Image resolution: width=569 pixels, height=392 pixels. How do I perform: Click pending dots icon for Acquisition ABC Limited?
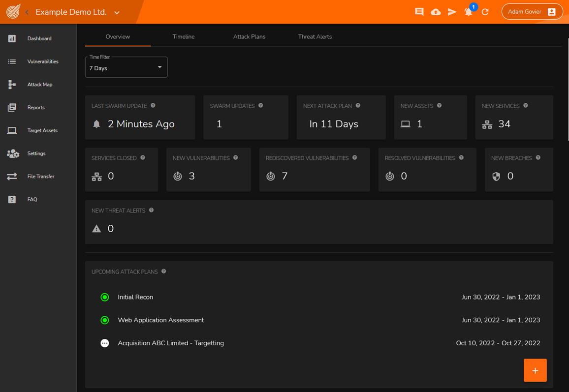tap(104, 343)
